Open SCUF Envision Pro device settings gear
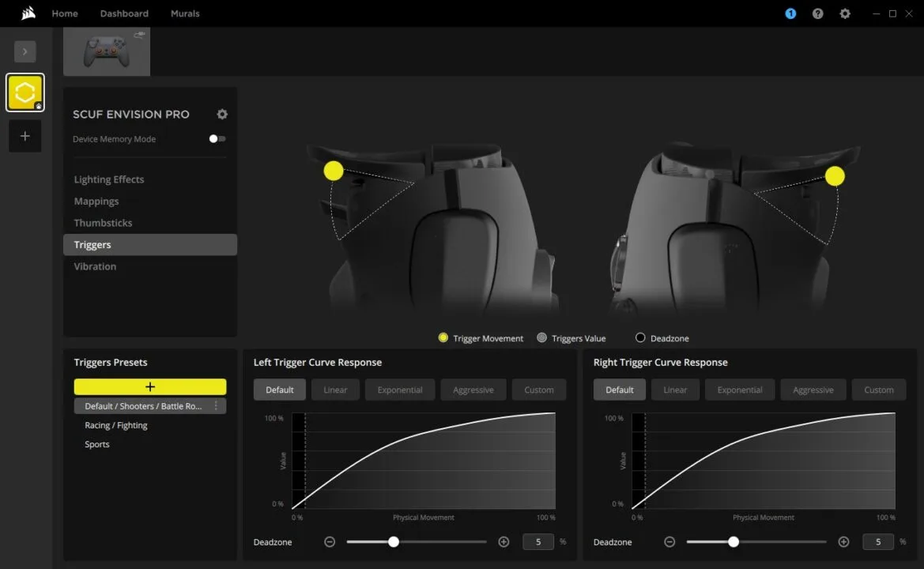 pos(222,115)
